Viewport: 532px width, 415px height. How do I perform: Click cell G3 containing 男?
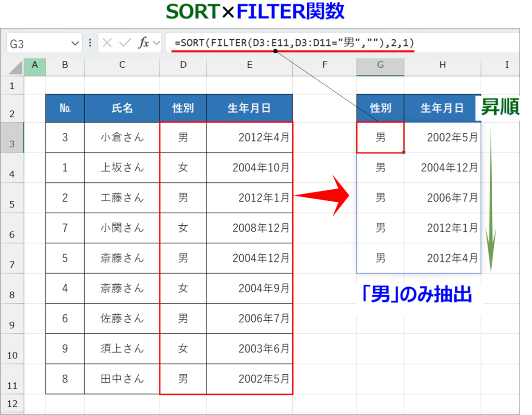380,137
